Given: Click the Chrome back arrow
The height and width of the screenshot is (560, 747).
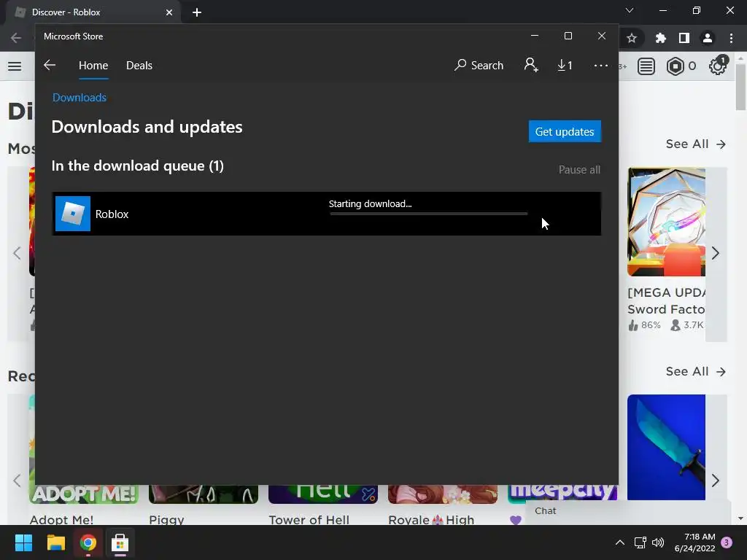Looking at the screenshot, I should (x=16, y=38).
